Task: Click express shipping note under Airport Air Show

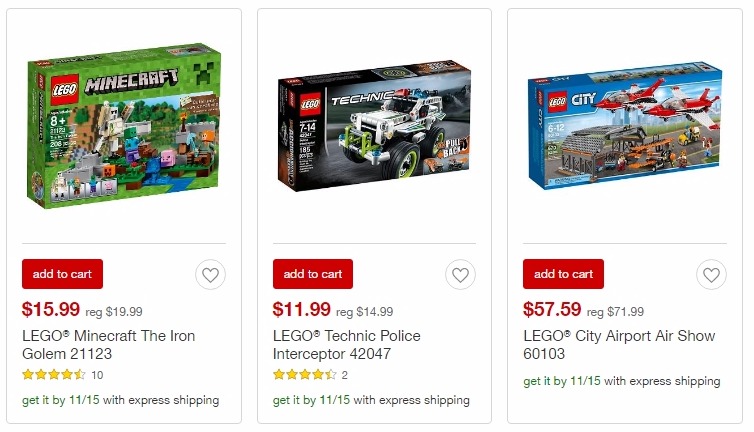Action: (x=622, y=381)
